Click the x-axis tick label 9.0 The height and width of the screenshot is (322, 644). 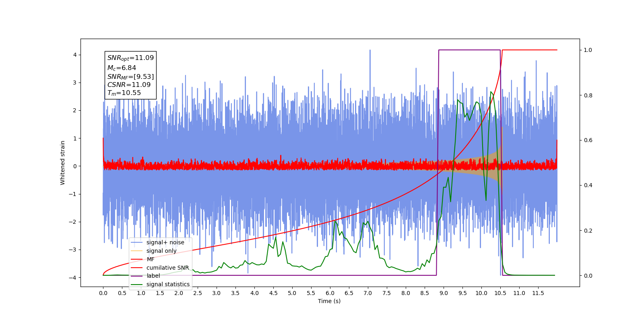pos(444,293)
